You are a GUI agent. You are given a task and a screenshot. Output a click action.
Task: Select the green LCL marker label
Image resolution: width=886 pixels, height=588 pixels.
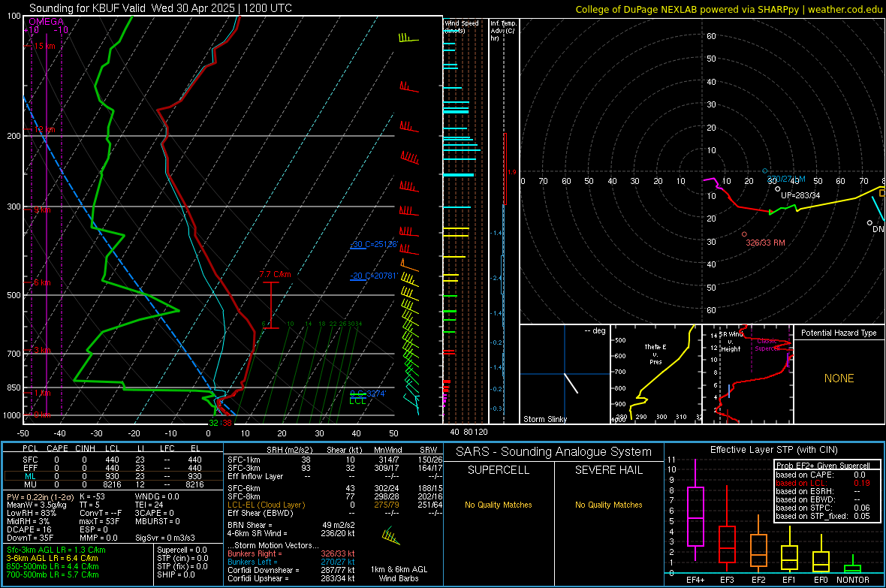(357, 401)
